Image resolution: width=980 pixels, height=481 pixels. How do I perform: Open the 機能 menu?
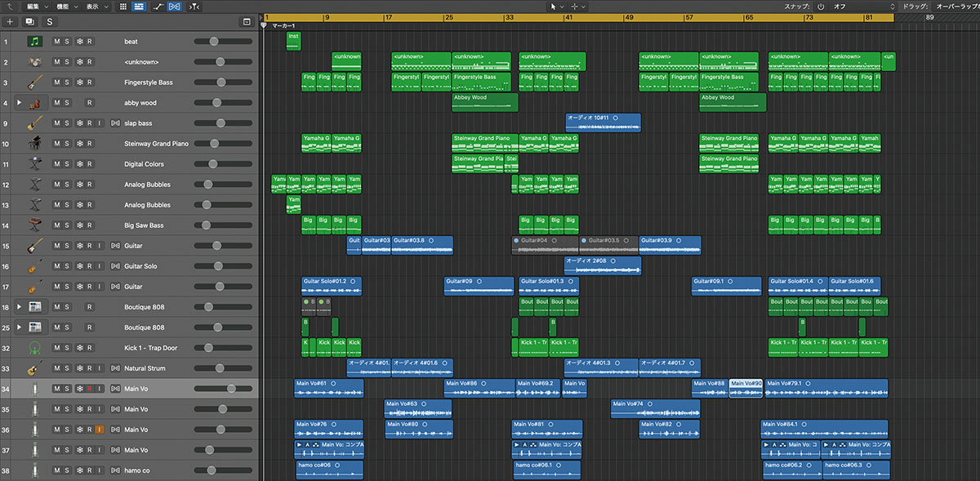pyautogui.click(x=66, y=6)
